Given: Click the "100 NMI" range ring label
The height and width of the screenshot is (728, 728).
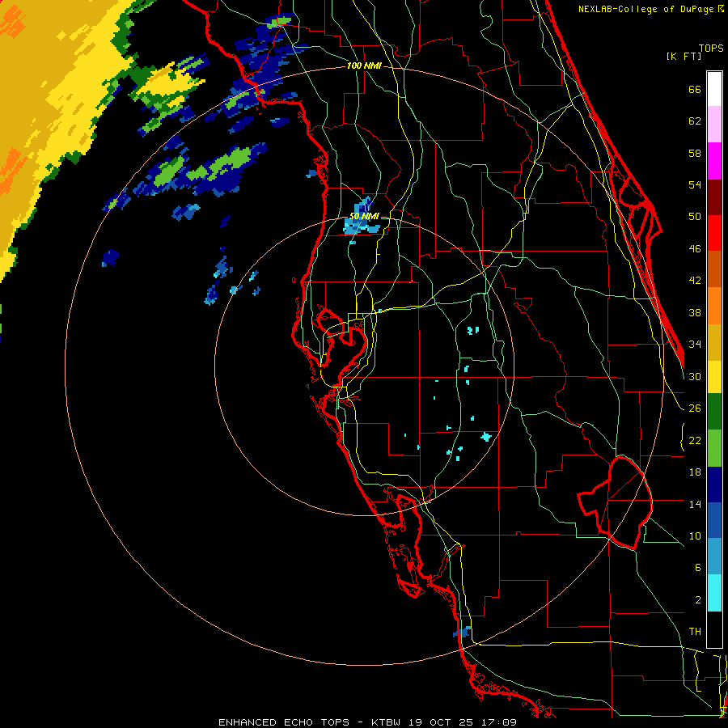Looking at the screenshot, I should click(x=364, y=66).
